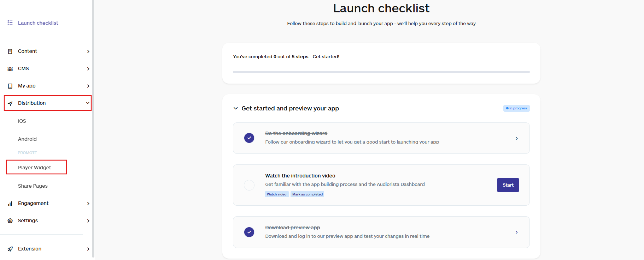The width and height of the screenshot is (644, 260).
Task: Open the Player Widget menu item
Action: (x=35, y=168)
